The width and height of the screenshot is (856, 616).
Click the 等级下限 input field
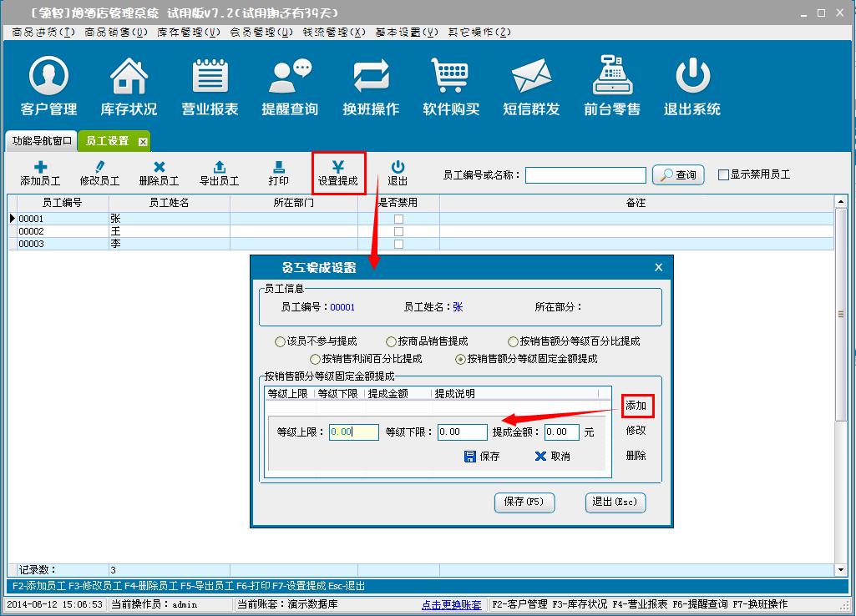[x=462, y=432]
